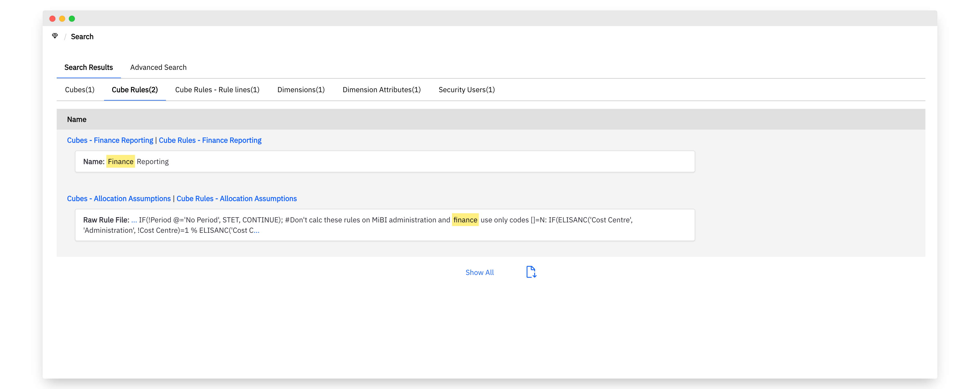Viewport: 980px width, 389px height.
Task: Open the Cubes - Finance Reporting link
Action: (x=110, y=140)
